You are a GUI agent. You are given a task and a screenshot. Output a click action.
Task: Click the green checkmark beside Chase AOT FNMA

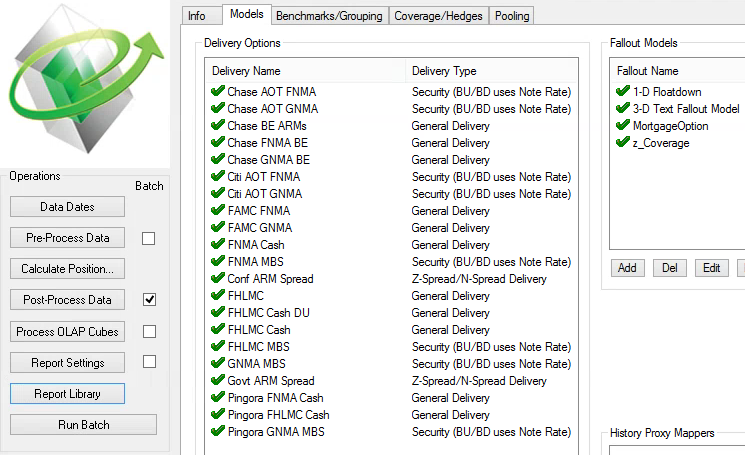point(218,91)
